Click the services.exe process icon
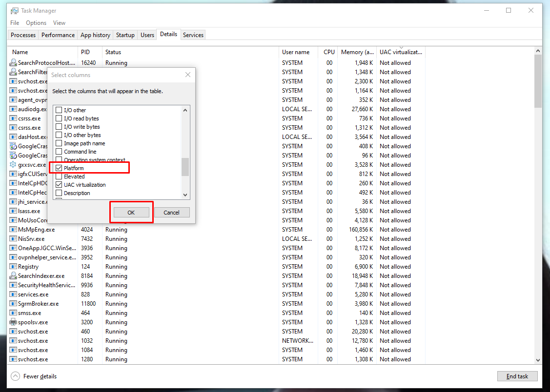This screenshot has width=550, height=392. coord(13,294)
